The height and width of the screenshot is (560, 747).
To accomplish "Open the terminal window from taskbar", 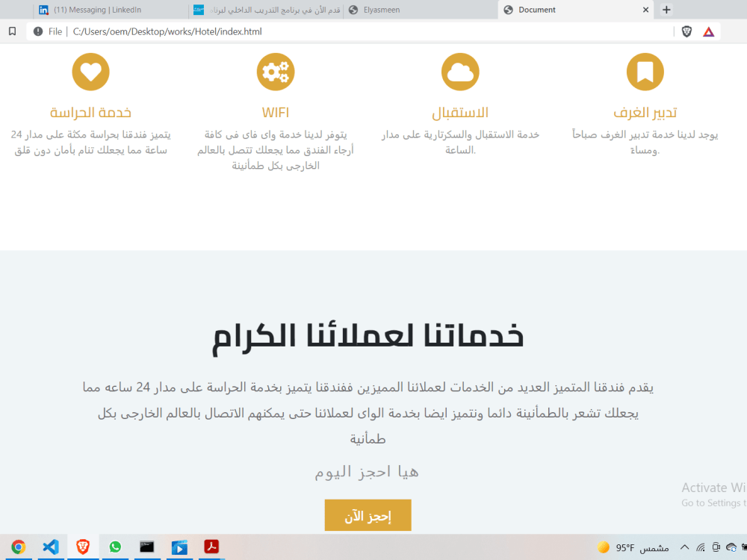I will [x=146, y=547].
